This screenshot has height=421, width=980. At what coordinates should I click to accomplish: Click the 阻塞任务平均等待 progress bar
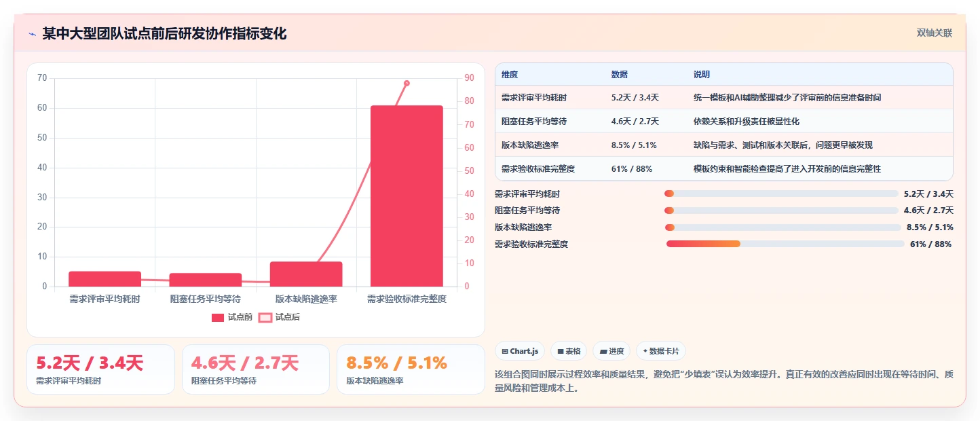click(781, 210)
